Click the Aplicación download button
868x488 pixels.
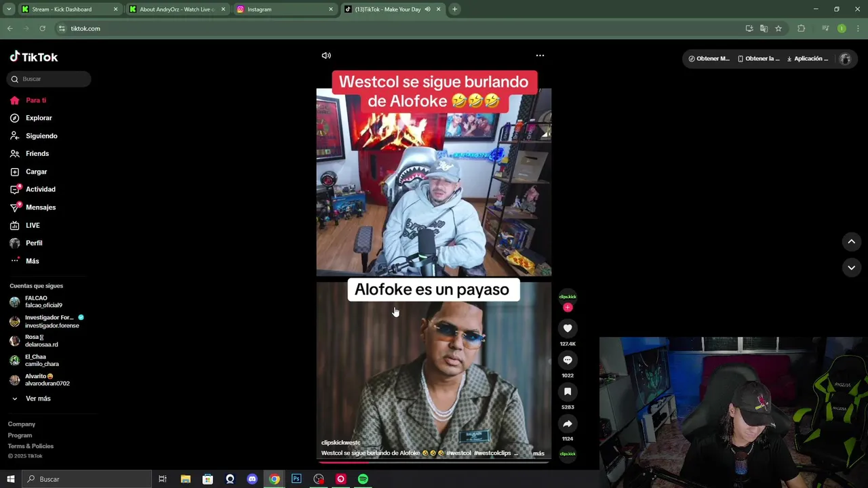pyautogui.click(x=808, y=59)
